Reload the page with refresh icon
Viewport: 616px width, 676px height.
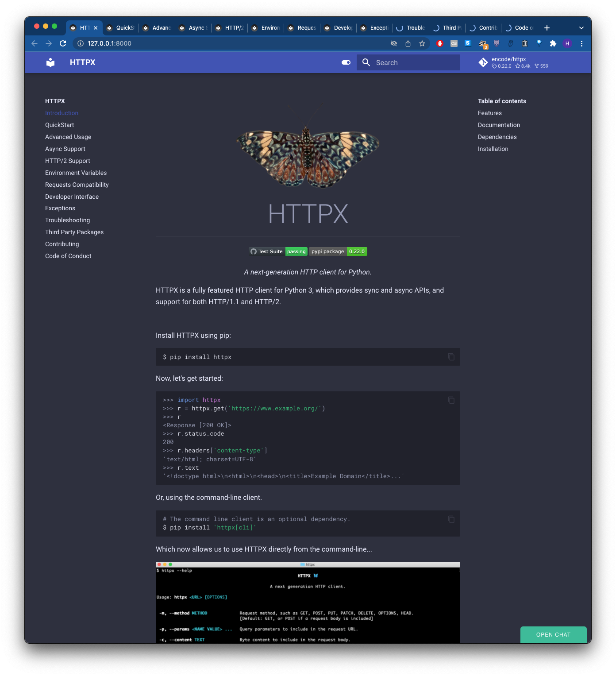pos(63,43)
